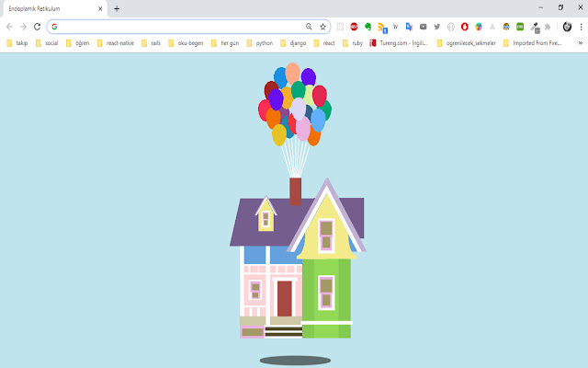The width and height of the screenshot is (588, 368).
Task: Open the profile avatar menu
Action: click(x=567, y=27)
